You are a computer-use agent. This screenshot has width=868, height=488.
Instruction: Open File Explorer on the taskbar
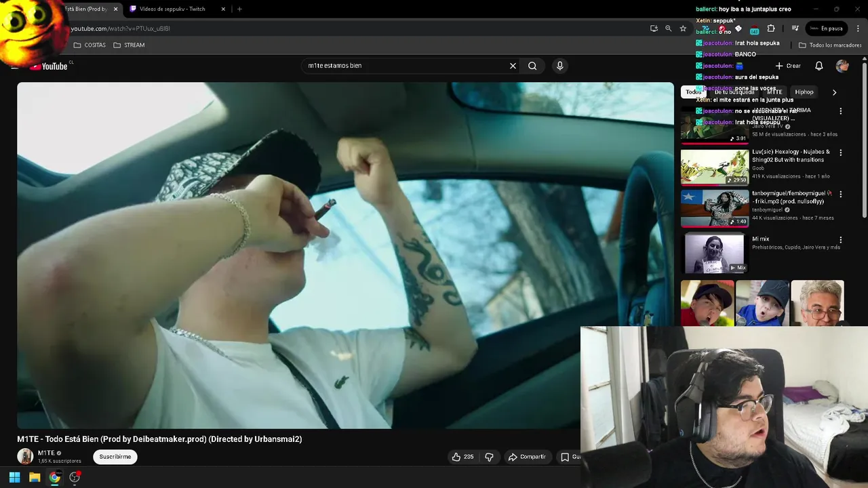tap(35, 477)
